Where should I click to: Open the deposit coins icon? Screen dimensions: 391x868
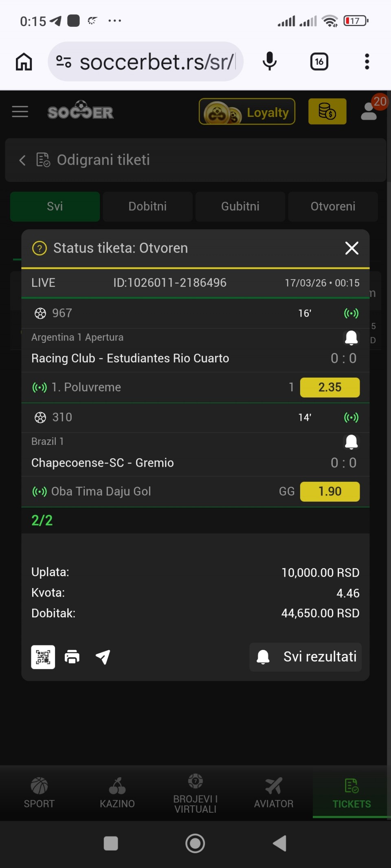[x=327, y=112]
